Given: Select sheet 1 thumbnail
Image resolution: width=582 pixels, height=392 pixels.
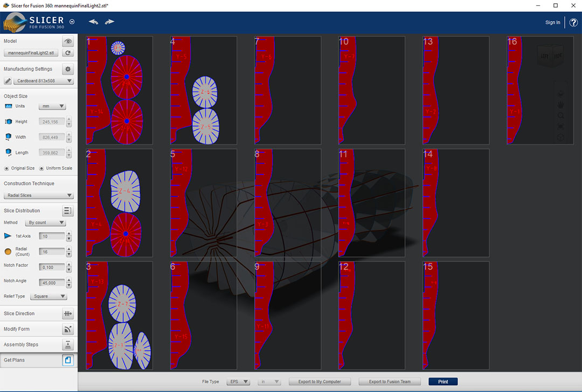Looking at the screenshot, I should [119, 90].
